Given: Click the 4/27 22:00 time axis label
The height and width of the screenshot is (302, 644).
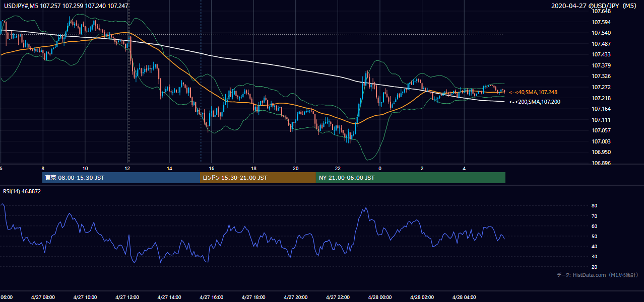Looking at the screenshot, I should click(x=338, y=297).
